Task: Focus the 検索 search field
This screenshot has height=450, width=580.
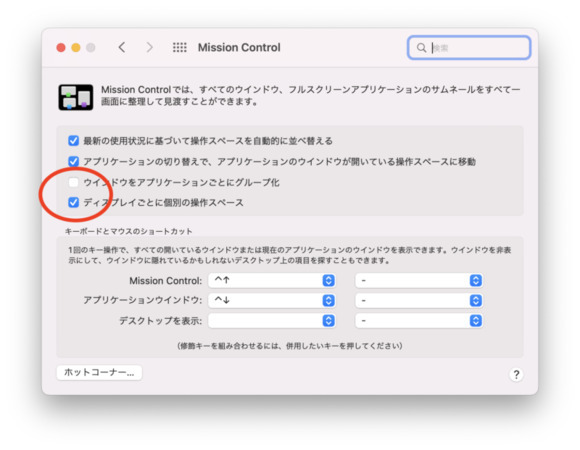Action: coord(469,48)
